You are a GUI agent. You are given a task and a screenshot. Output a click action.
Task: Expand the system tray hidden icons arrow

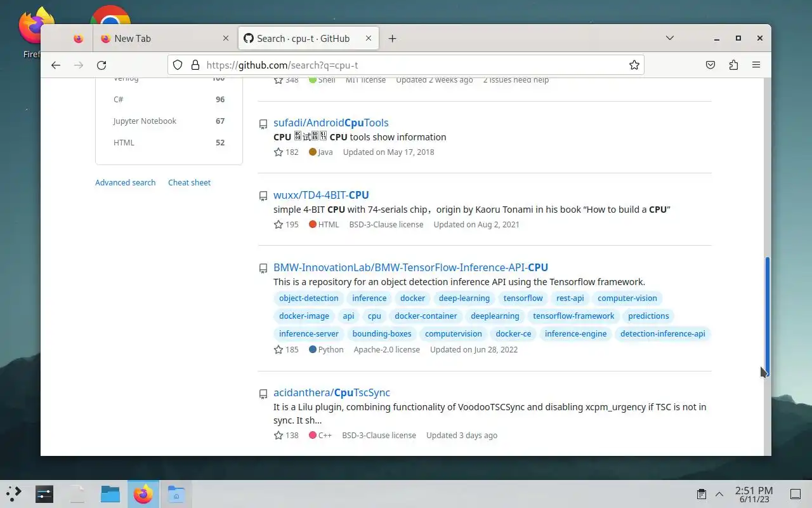point(719,494)
